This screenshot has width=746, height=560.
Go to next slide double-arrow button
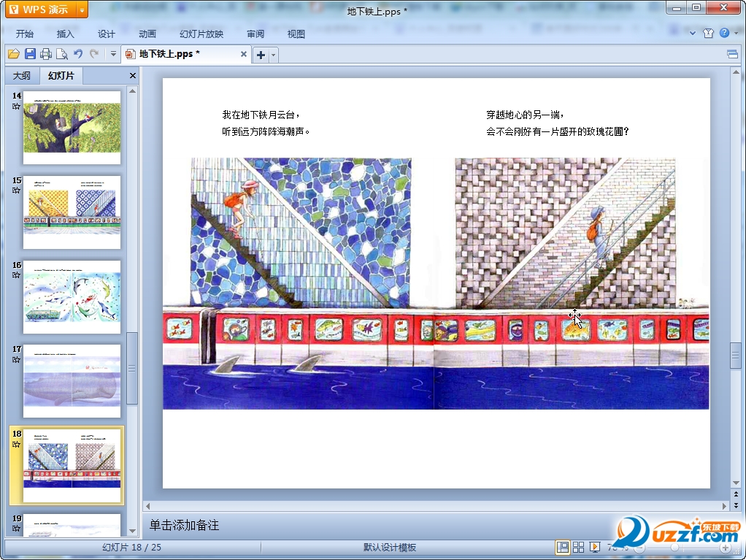click(x=736, y=505)
